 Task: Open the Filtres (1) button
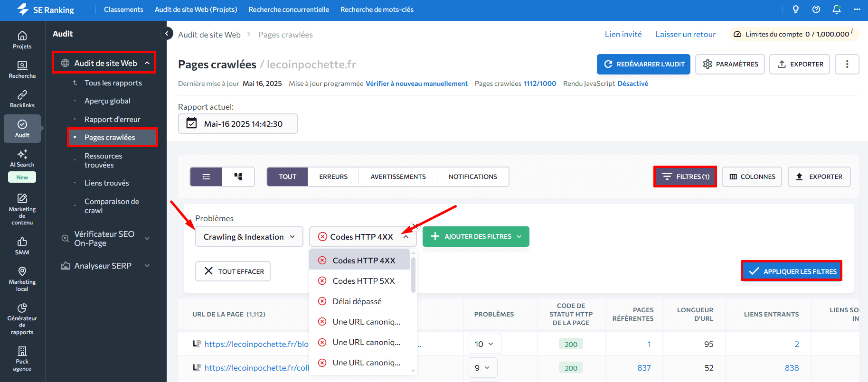click(685, 177)
